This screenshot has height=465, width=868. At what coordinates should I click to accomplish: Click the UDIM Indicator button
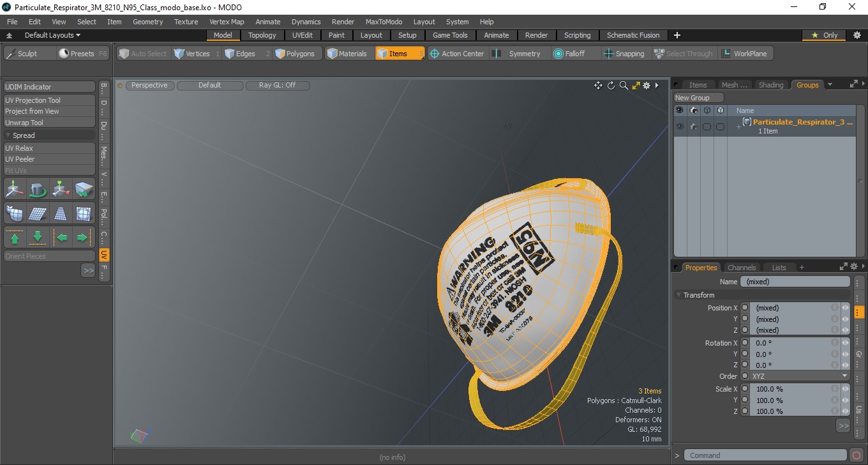click(x=50, y=87)
